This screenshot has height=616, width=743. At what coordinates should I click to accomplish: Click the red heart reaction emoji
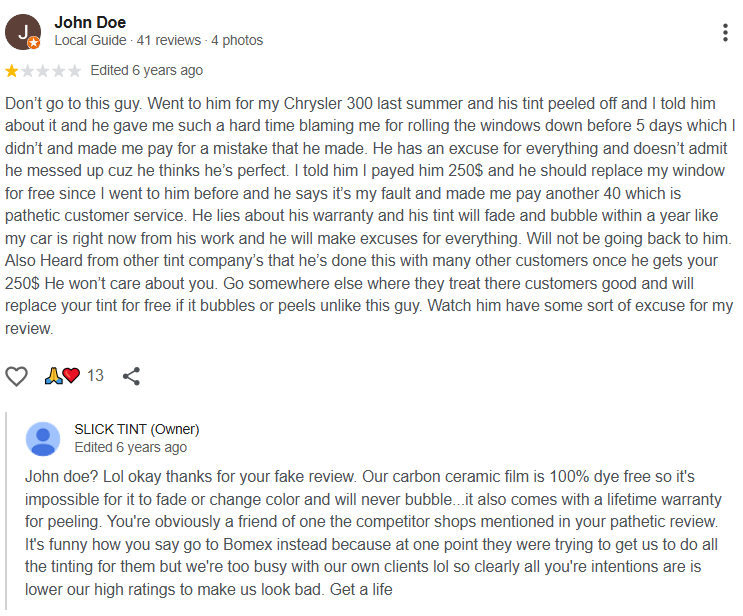[70, 376]
